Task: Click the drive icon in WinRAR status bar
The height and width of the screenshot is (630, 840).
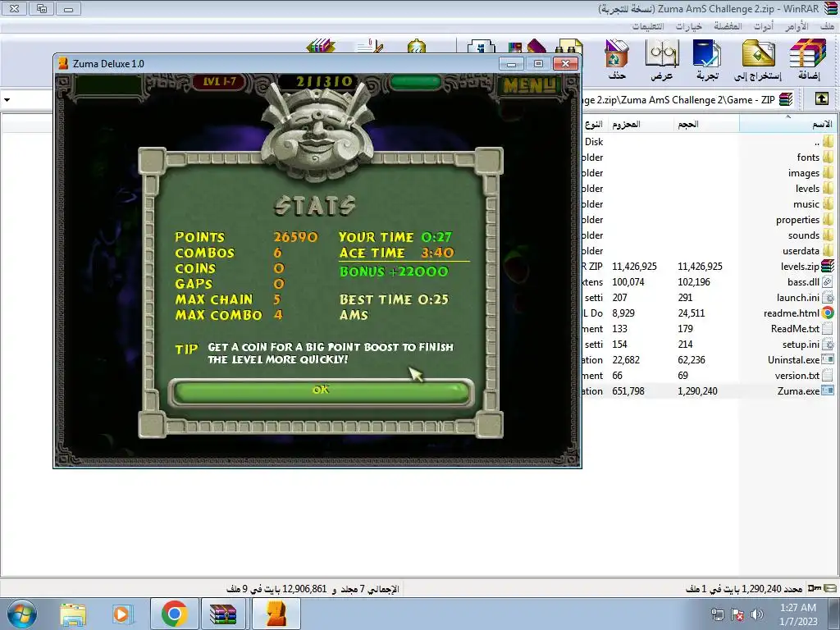Action: coord(831,589)
